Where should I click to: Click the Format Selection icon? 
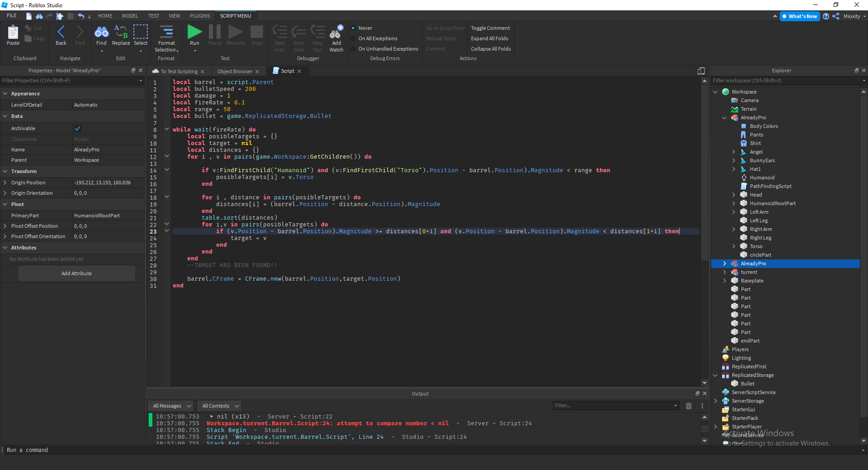pyautogui.click(x=166, y=33)
